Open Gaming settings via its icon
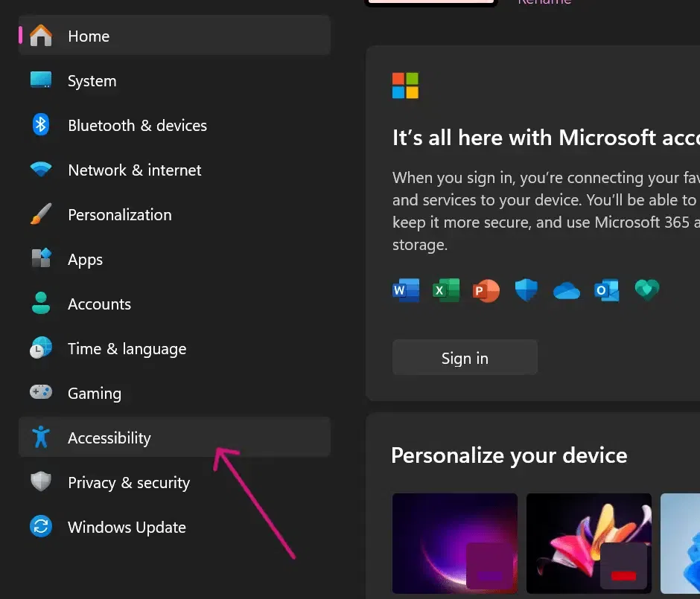This screenshot has width=700, height=599. tap(41, 393)
